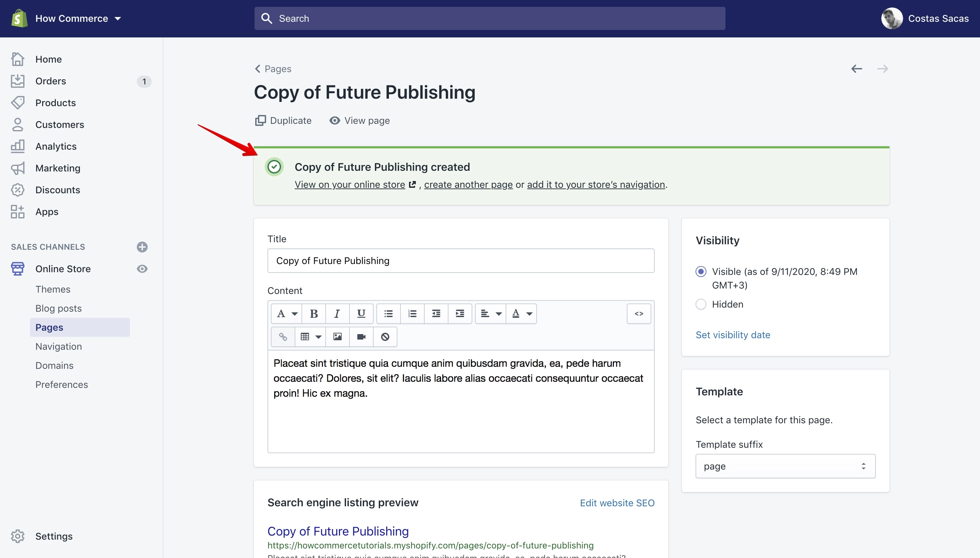Image resolution: width=980 pixels, height=558 pixels.
Task: Open Preferences under Online Store
Action: pyautogui.click(x=62, y=384)
